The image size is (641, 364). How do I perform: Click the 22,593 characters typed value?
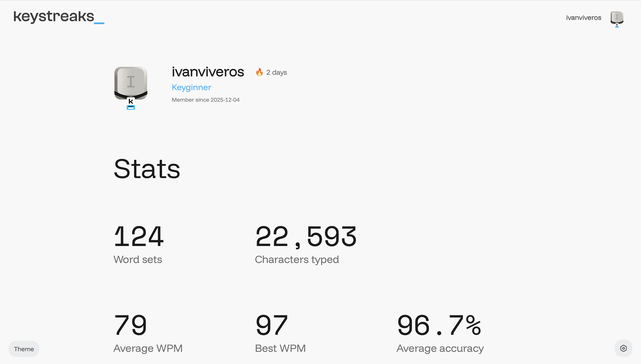pyautogui.click(x=306, y=236)
